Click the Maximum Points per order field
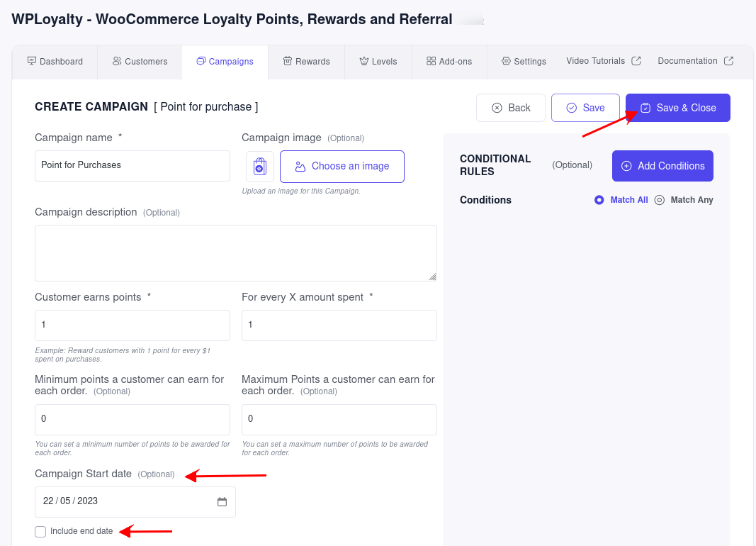 coord(339,419)
